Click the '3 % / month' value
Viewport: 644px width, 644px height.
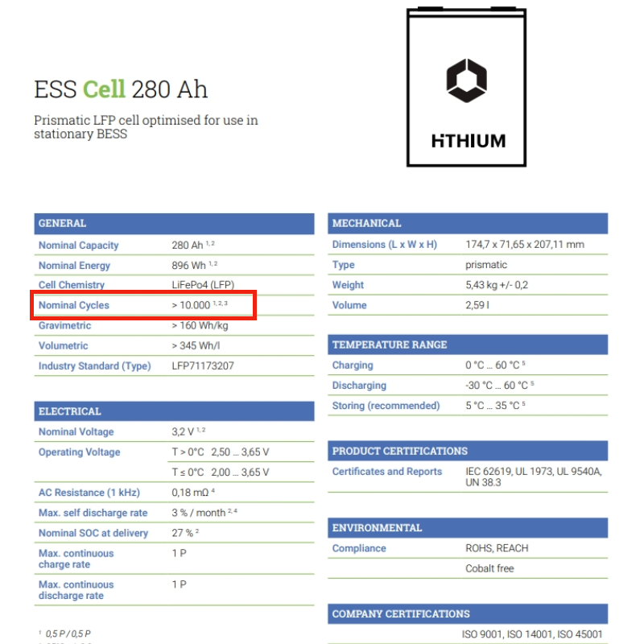[204, 513]
